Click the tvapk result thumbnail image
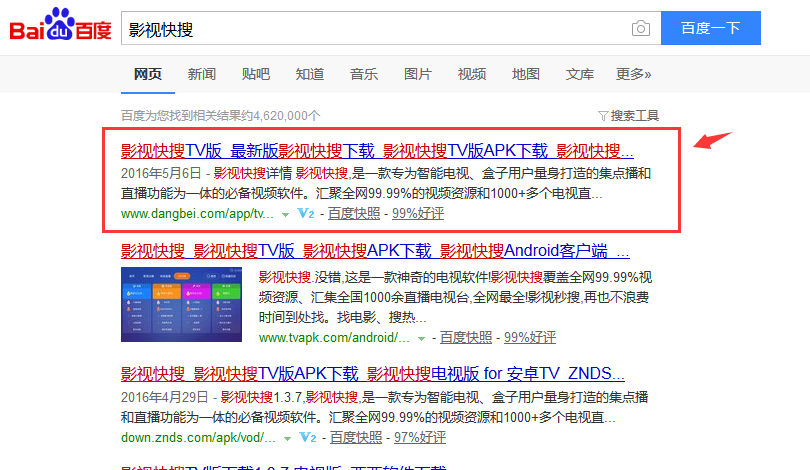 point(181,304)
